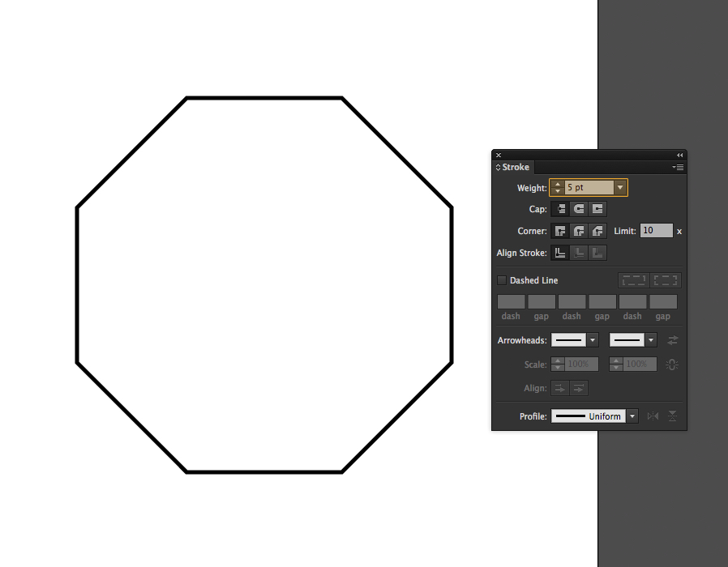Extend arrow tip beyond path end
This screenshot has height=567, width=728.
[x=560, y=388]
